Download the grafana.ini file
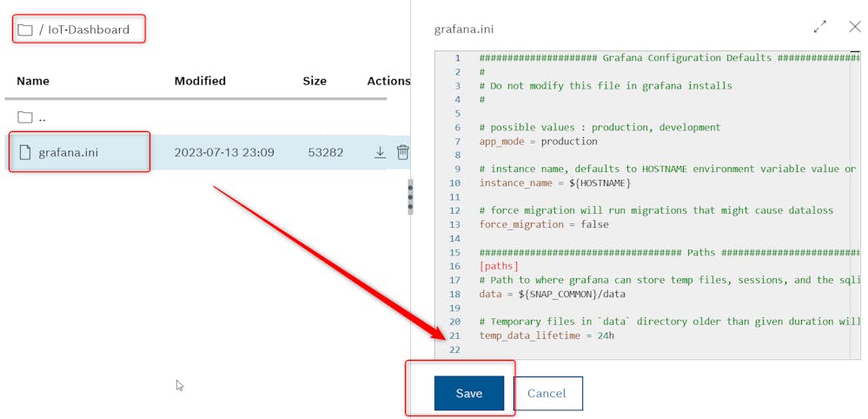This screenshot has width=868, height=419. pos(380,152)
